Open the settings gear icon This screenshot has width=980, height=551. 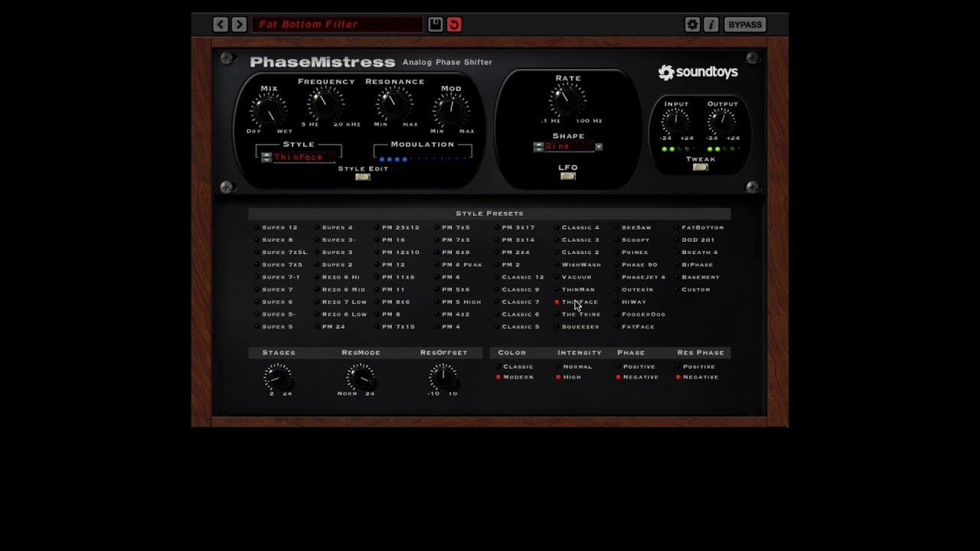pyautogui.click(x=692, y=24)
